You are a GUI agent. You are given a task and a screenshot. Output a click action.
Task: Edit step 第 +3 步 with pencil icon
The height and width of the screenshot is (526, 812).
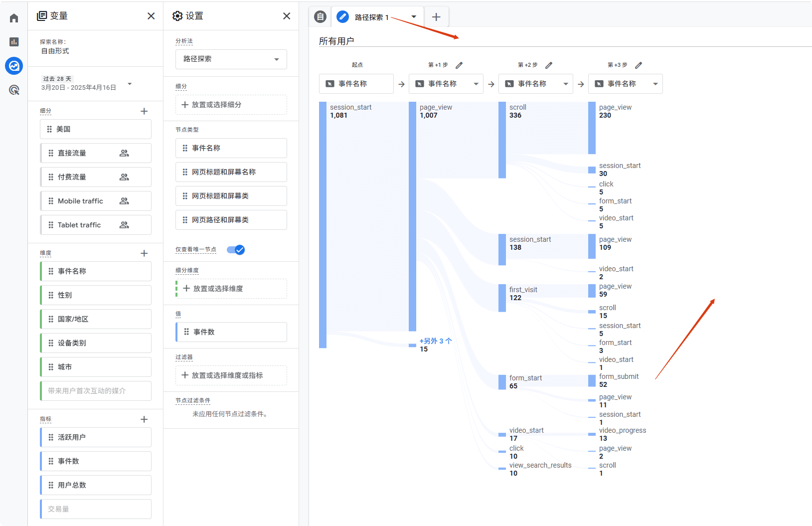(639, 65)
